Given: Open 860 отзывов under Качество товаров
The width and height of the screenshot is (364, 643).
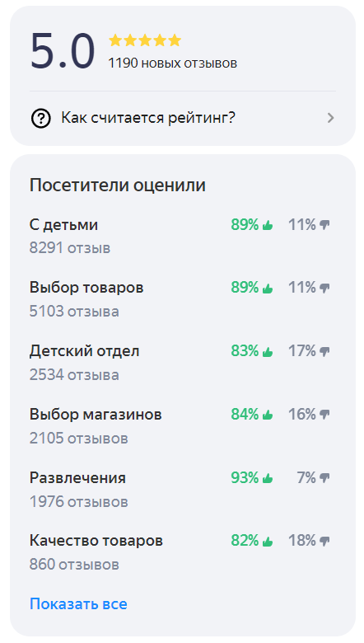Looking at the screenshot, I should pyautogui.click(x=74, y=565).
